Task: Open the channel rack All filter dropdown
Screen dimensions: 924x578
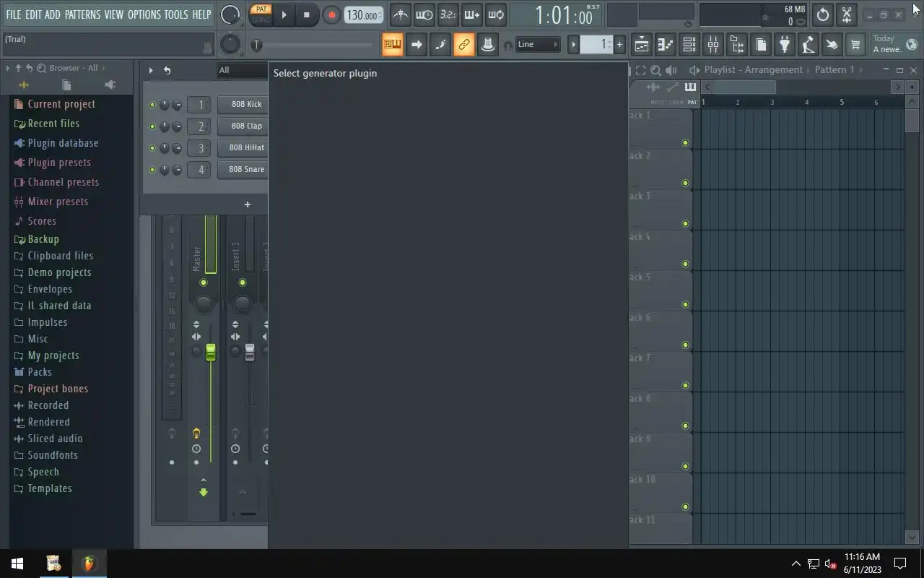Action: point(243,70)
